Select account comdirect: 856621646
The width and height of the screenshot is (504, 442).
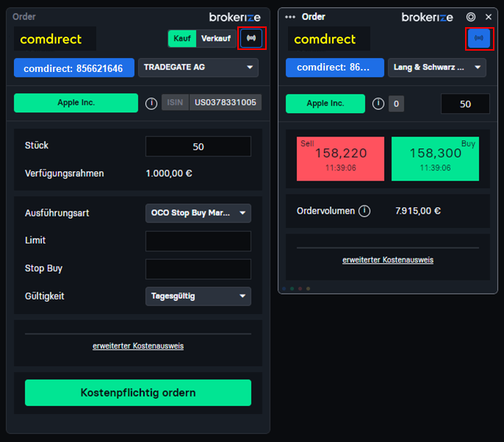pyautogui.click(x=74, y=68)
